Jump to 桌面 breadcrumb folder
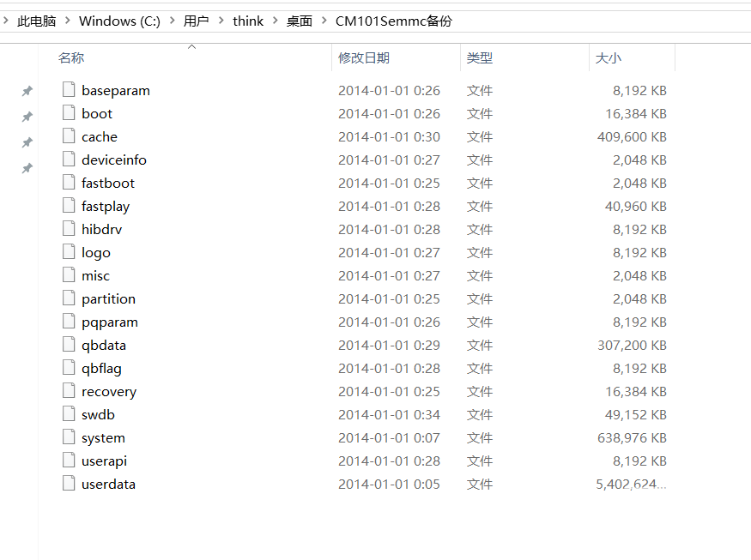 tap(300, 21)
